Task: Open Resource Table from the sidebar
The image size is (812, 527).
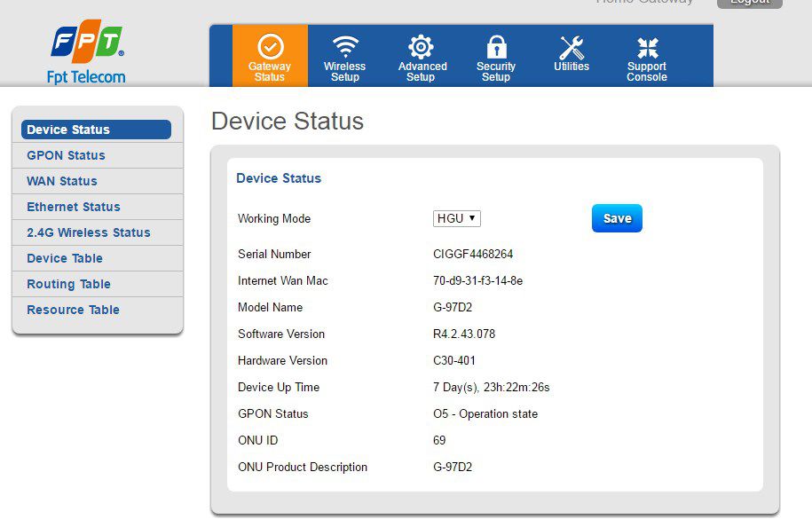Action: 73,310
